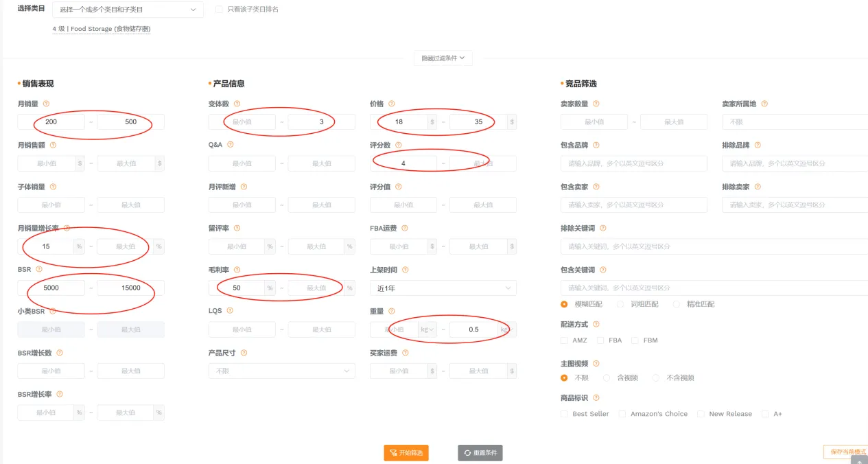Screen dimensions: 868x464
Task: Click 评分数 minimum field showing 4
Action: 403,163
